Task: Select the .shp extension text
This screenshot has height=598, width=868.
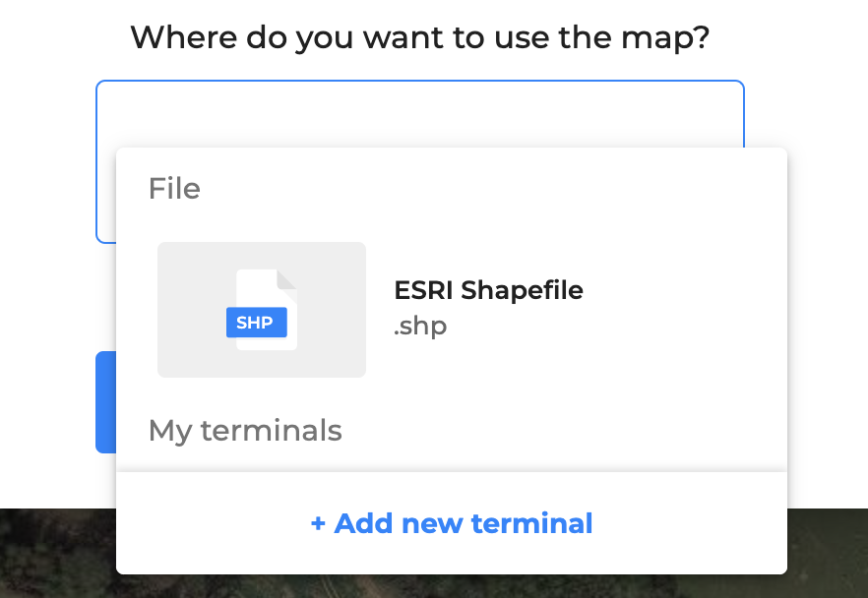Action: click(420, 326)
